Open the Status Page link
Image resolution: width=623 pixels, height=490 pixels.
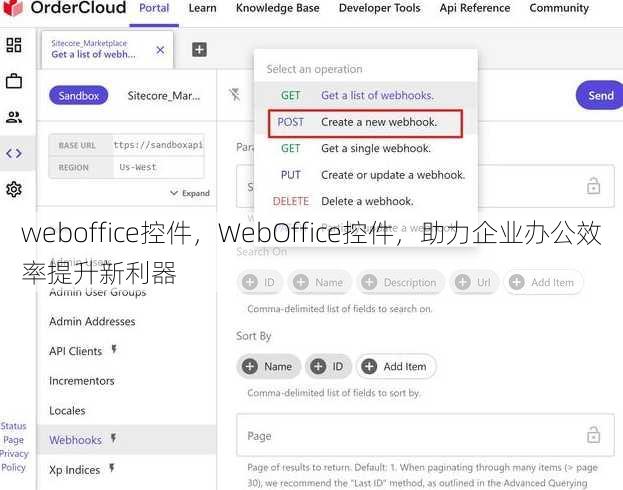pyautogui.click(x=14, y=433)
